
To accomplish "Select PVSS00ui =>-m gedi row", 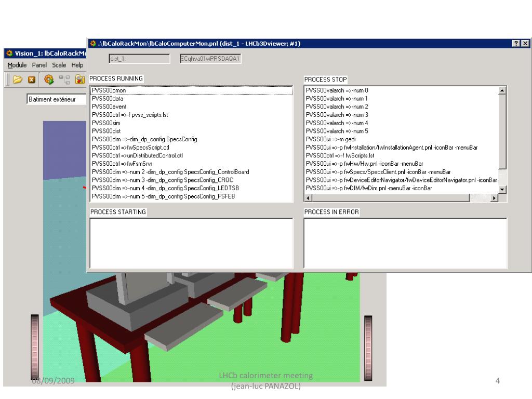I will point(402,139).
